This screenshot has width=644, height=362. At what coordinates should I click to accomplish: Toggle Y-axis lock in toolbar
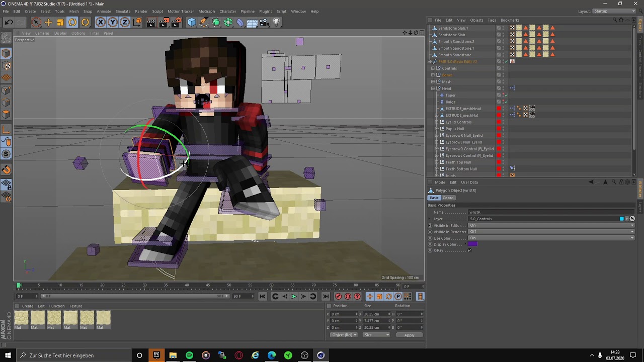coord(113,22)
